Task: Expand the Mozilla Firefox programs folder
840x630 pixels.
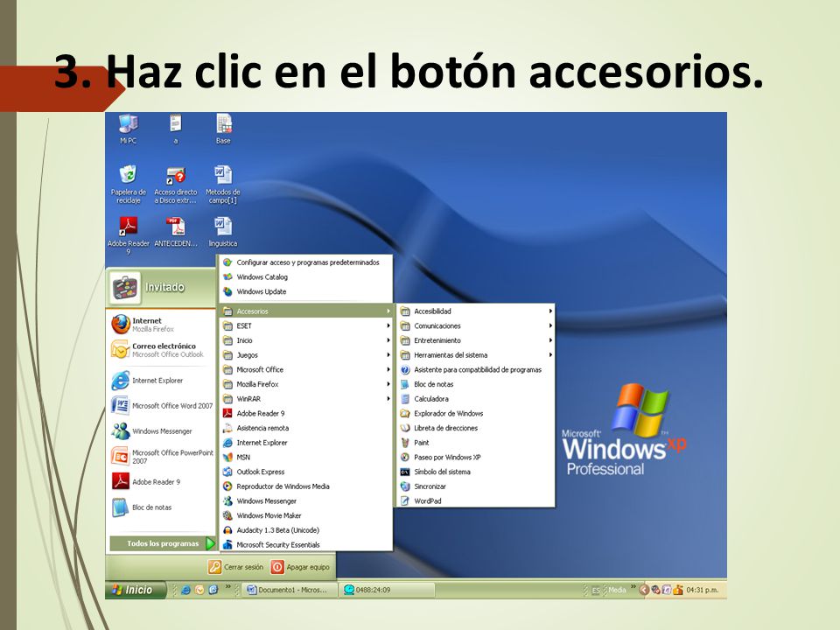Action: pos(306,384)
